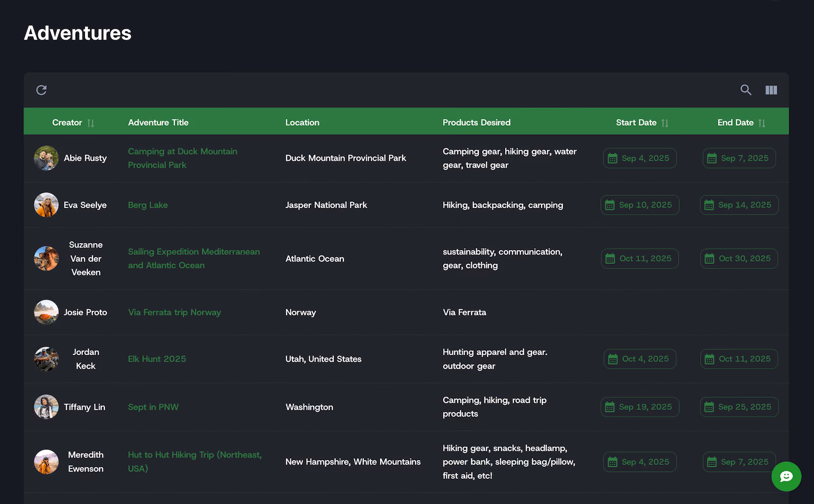The image size is (814, 504).
Task: Open Sept in PNW adventure link
Action: coord(153,407)
